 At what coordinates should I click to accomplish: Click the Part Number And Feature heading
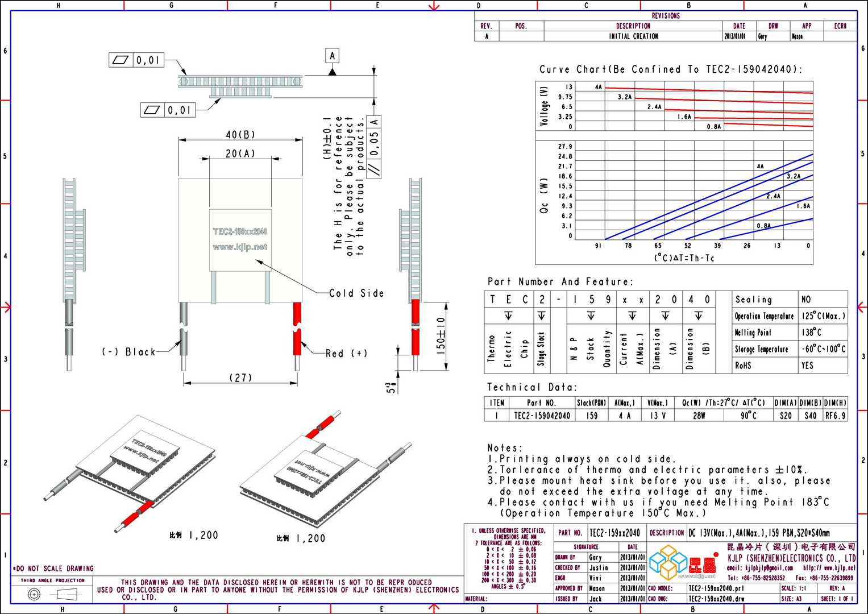pos(560,281)
